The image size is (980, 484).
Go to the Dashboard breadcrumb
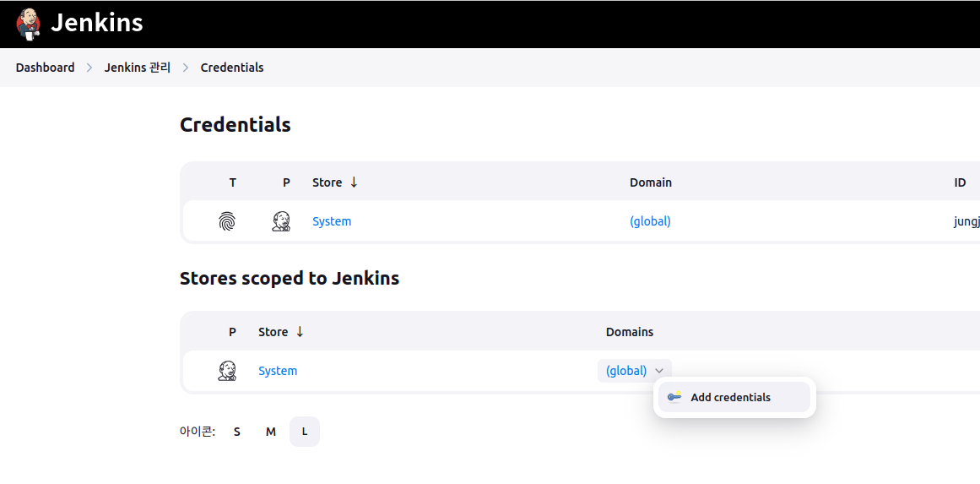[45, 68]
